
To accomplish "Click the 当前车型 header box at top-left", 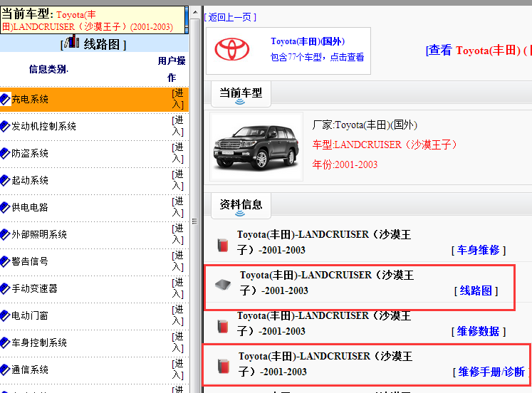I will tap(93, 20).
